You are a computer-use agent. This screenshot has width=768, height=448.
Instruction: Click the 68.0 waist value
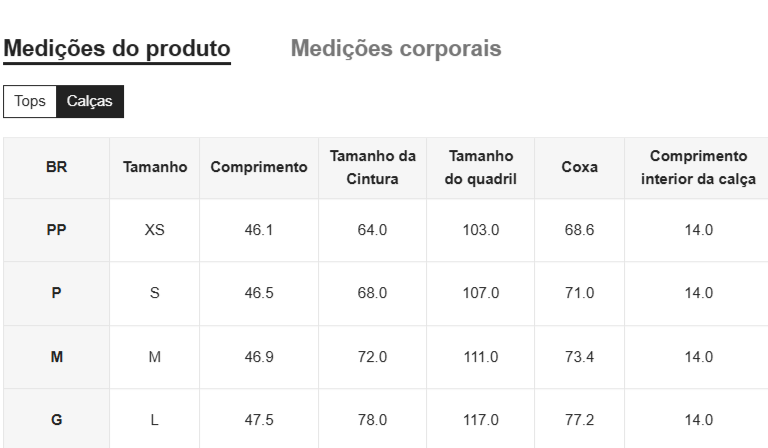[372, 293]
